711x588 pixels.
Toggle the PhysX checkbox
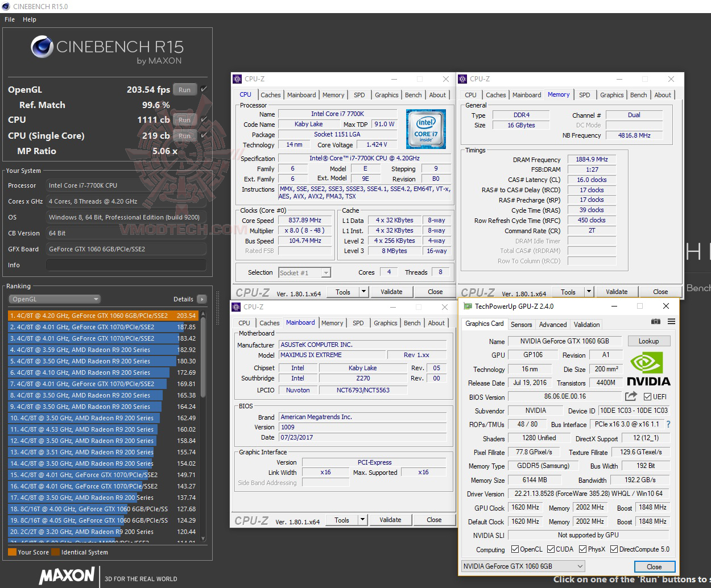point(582,549)
